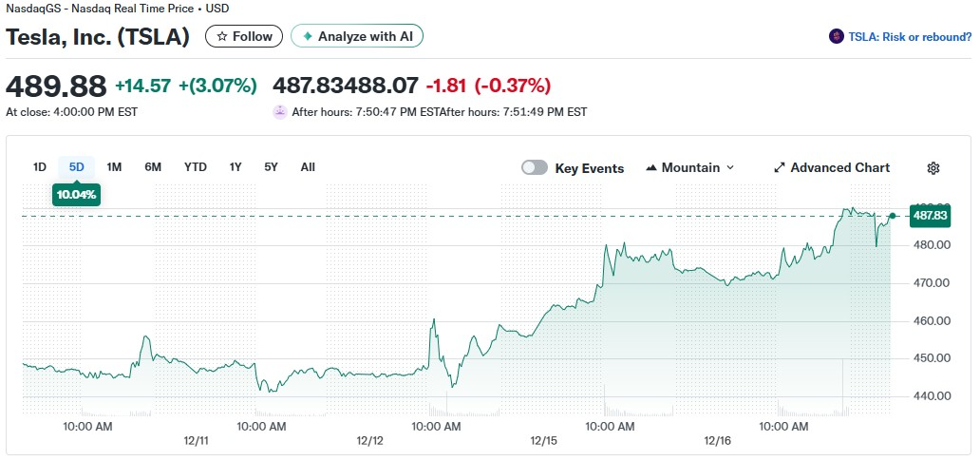Image resolution: width=980 pixels, height=461 pixels.
Task: Click the purple TSLA risk badge icon
Action: pos(837,37)
